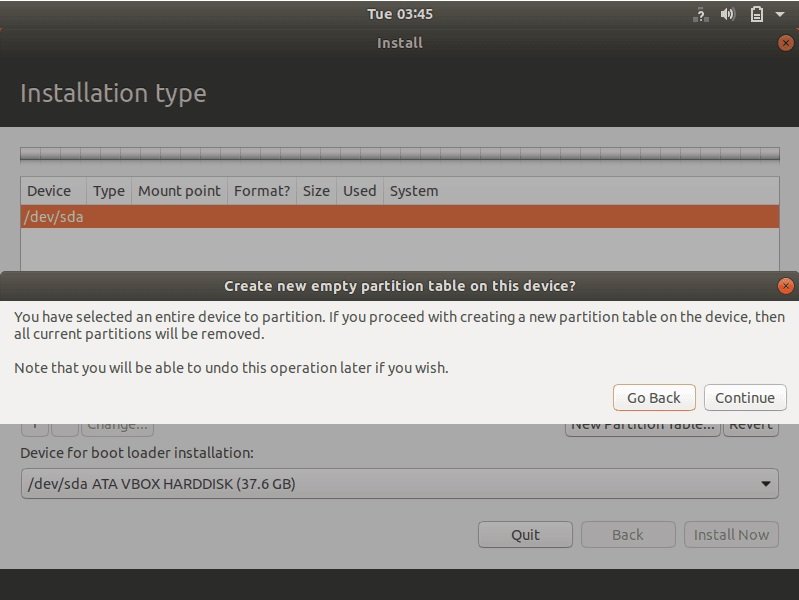Open the volume speaker icon
Viewport: 799px width, 600px height.
click(x=728, y=14)
